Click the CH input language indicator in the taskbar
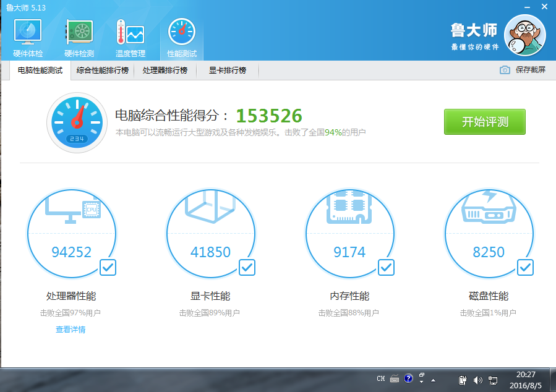 point(381,379)
